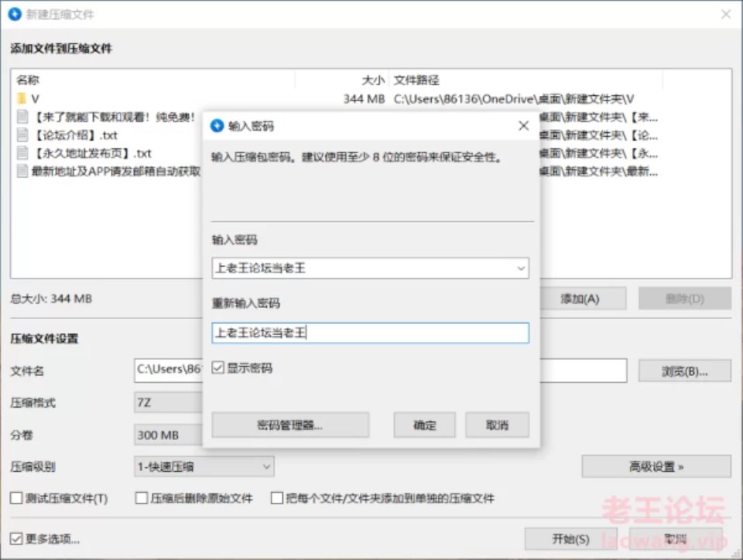Confirm password with 确定 button
Screen dimensions: 743x560
(x=425, y=425)
